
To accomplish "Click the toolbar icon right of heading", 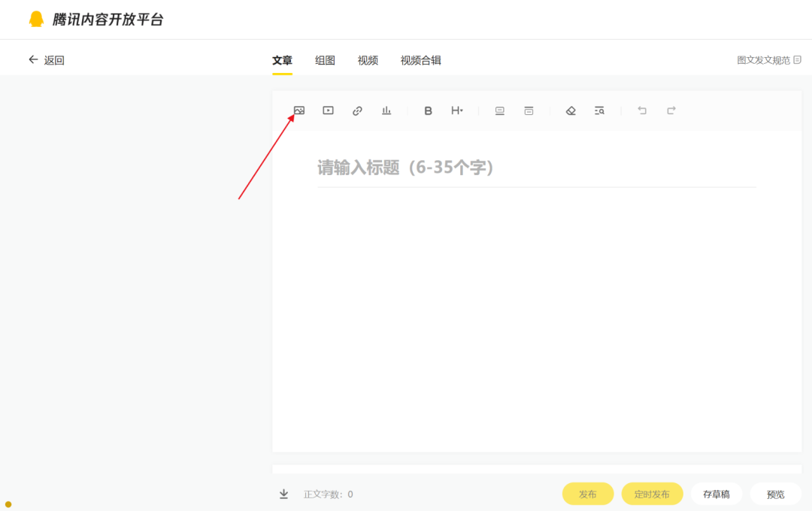I will 500,110.
